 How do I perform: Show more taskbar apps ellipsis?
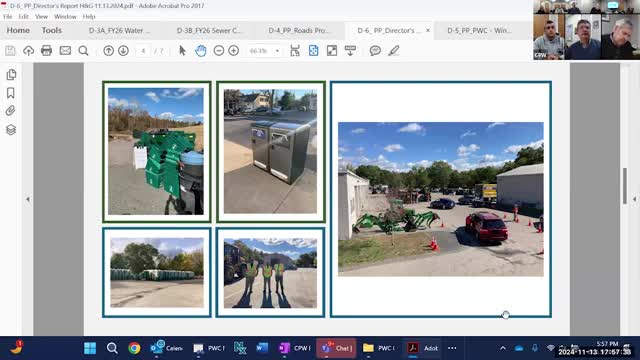coord(452,348)
